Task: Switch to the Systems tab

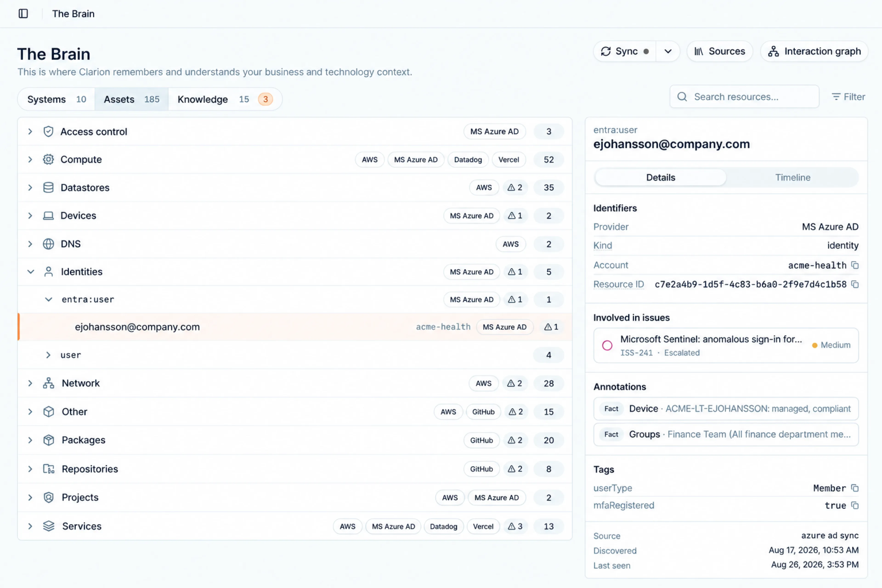Action: click(57, 99)
